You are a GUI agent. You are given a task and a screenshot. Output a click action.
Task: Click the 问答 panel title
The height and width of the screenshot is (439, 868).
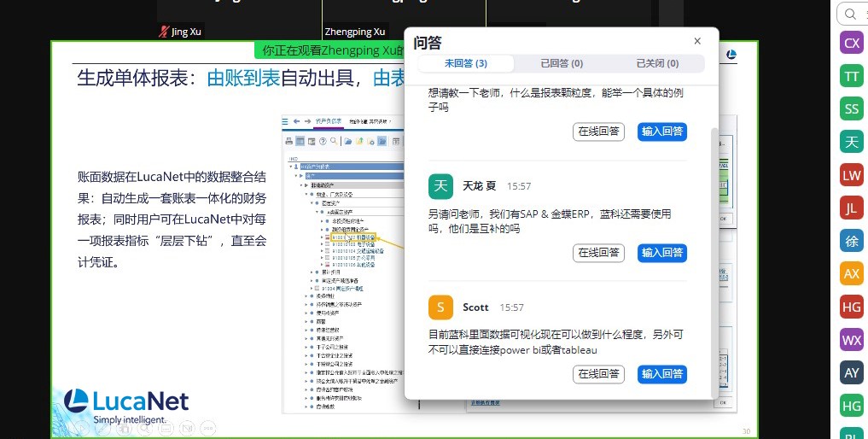coord(428,42)
